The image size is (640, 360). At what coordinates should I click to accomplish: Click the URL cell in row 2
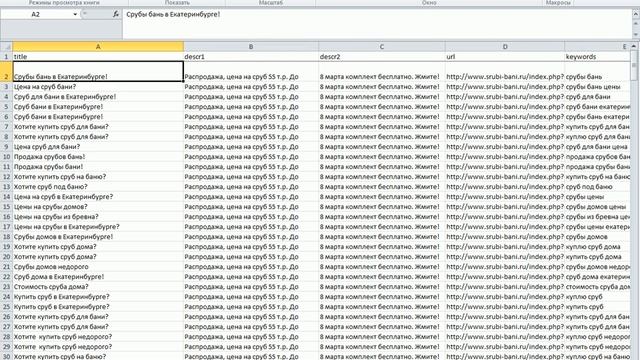pos(505,71)
